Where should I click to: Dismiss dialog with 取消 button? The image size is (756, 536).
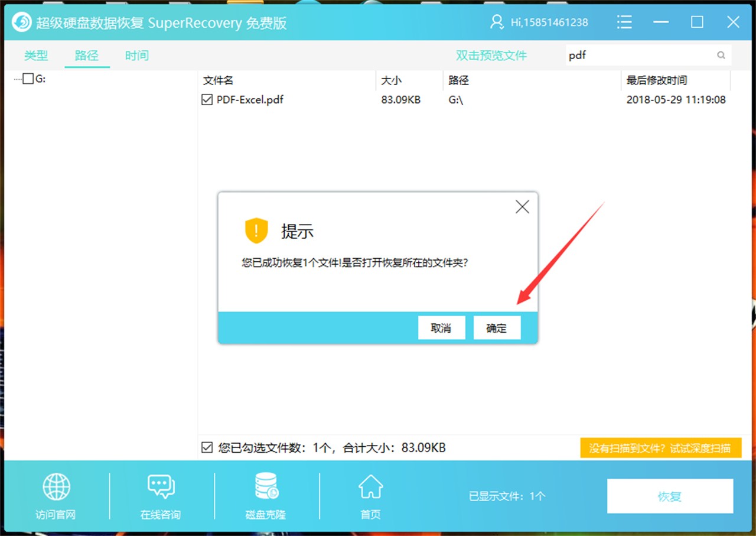[x=441, y=328]
